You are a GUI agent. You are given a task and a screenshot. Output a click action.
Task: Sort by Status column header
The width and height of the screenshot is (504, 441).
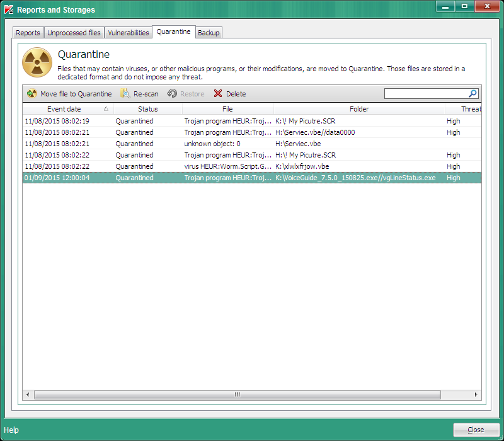click(148, 109)
